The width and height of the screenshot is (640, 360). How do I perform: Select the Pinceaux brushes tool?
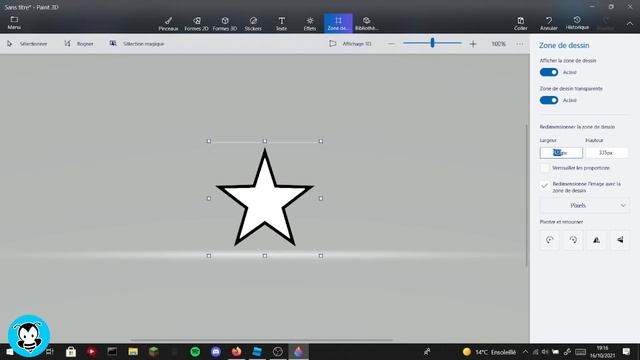click(x=168, y=24)
